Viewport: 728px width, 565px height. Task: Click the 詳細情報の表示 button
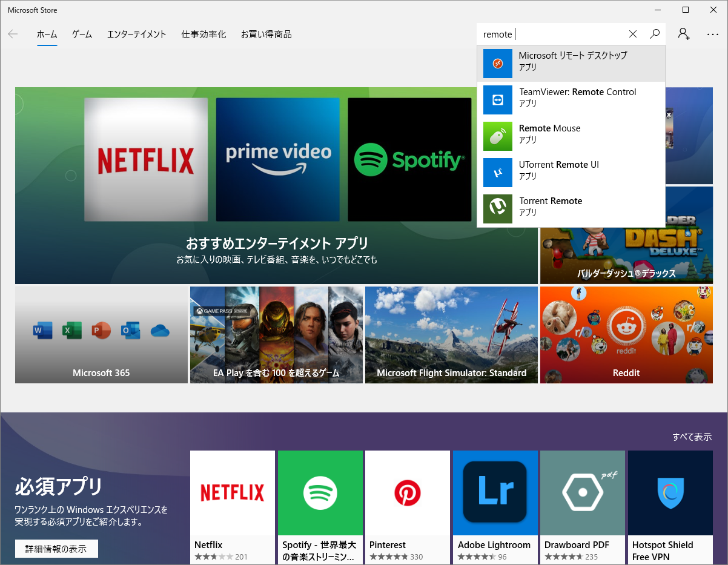[56, 549]
